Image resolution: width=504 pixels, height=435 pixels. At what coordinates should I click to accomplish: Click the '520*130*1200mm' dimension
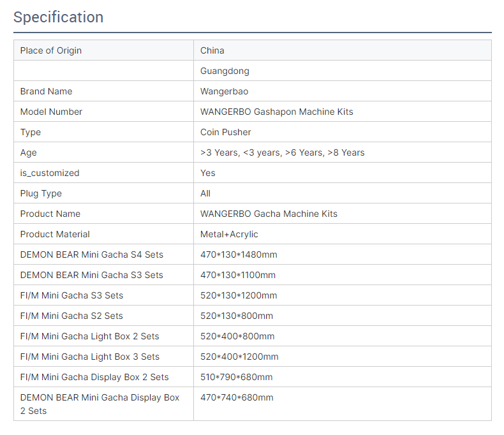point(239,295)
